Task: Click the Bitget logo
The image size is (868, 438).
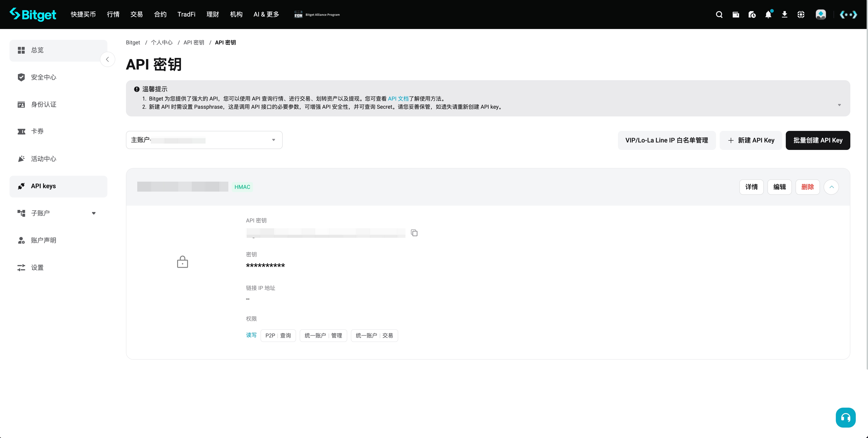Action: click(x=33, y=14)
